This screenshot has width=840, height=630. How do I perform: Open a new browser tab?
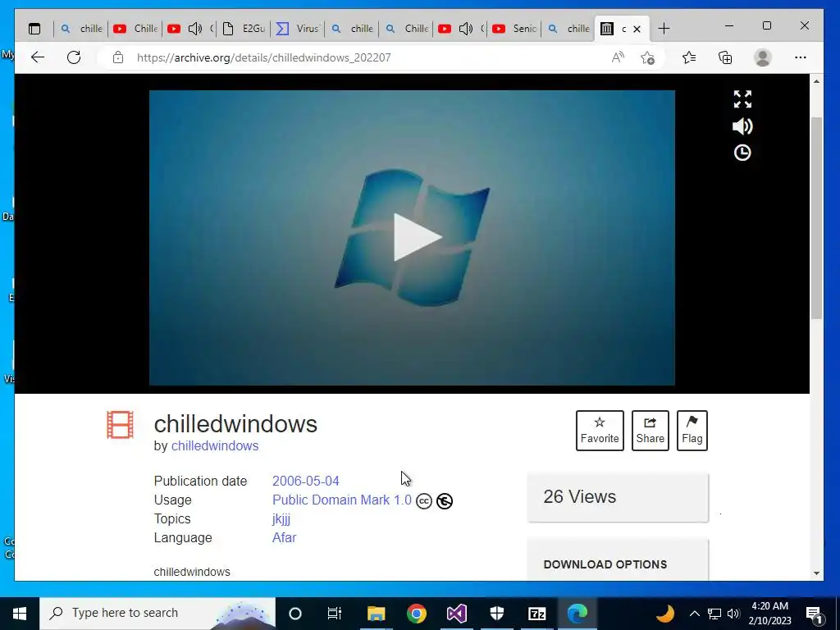pos(664,29)
